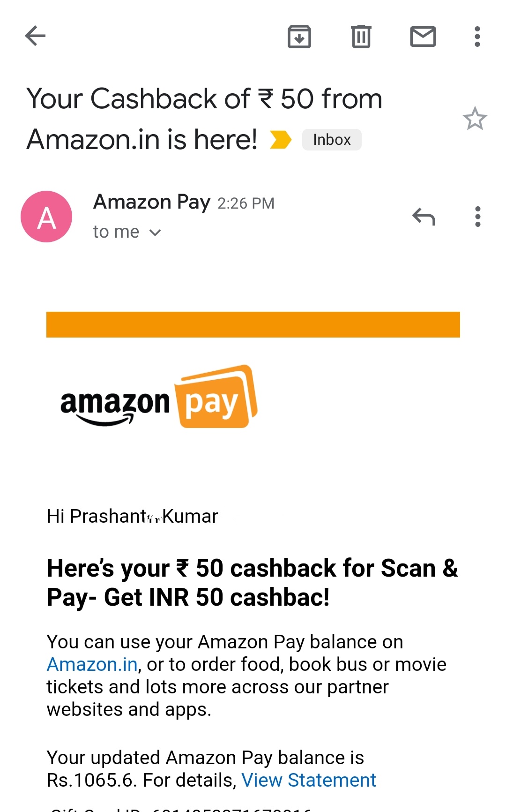The image size is (506, 812).
Task: Open the View Statement link
Action: point(309,780)
